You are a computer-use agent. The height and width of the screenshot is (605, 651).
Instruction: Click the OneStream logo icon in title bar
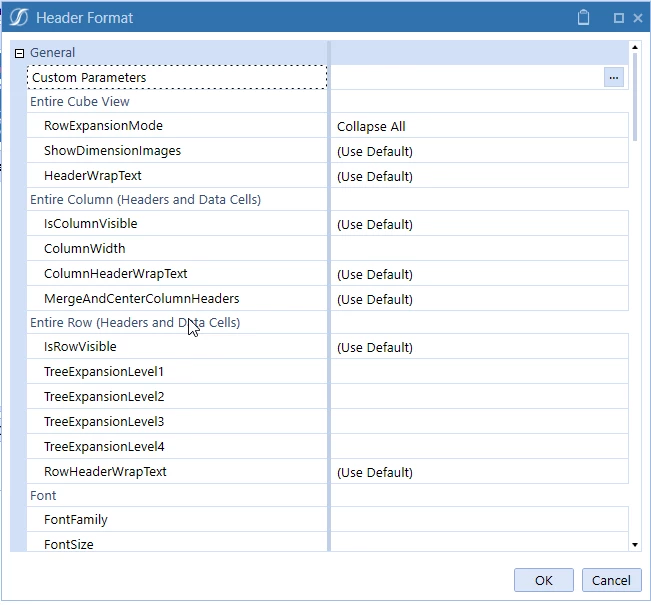pyautogui.click(x=19, y=18)
